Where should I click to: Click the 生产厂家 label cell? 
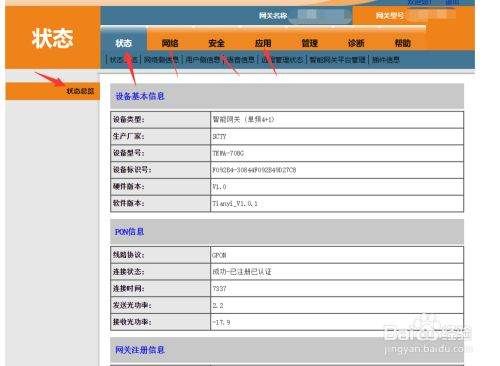[160, 136]
